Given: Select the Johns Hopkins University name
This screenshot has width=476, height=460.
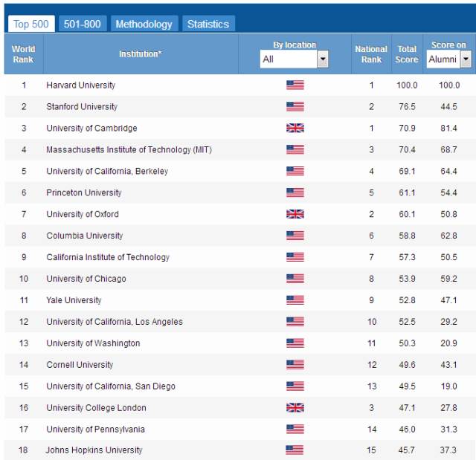Looking at the screenshot, I should (x=94, y=450).
